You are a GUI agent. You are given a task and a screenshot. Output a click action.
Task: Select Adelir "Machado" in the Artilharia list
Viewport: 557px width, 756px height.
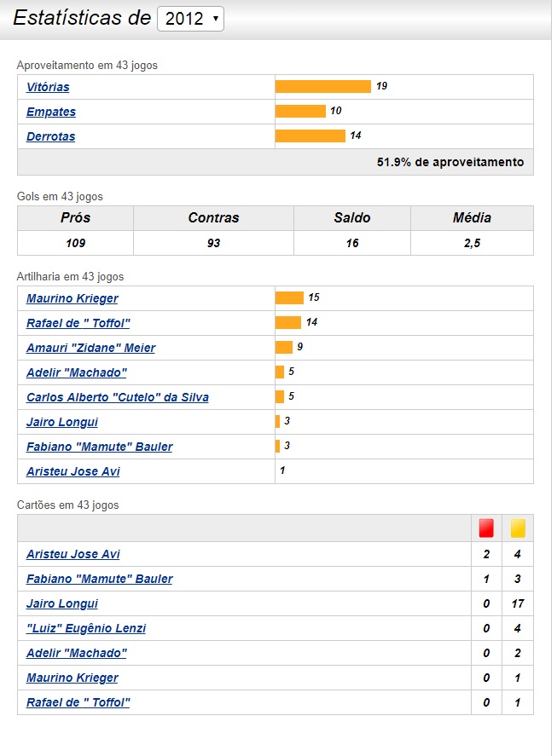pyautogui.click(x=76, y=372)
